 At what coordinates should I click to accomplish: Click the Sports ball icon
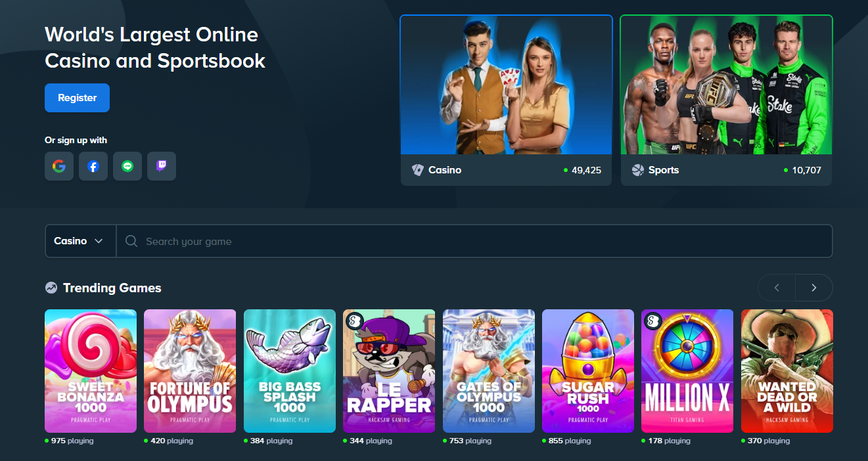(x=637, y=169)
